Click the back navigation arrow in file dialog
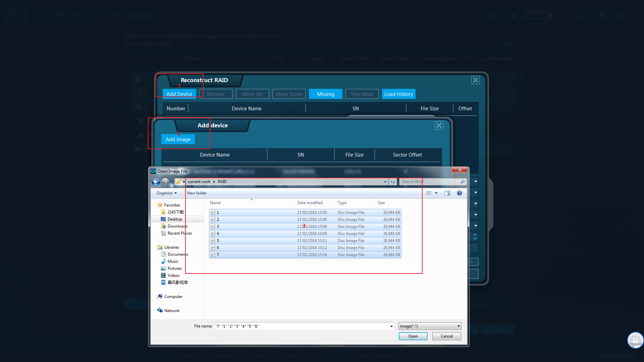Viewport: 644px width, 362px height. (156, 182)
